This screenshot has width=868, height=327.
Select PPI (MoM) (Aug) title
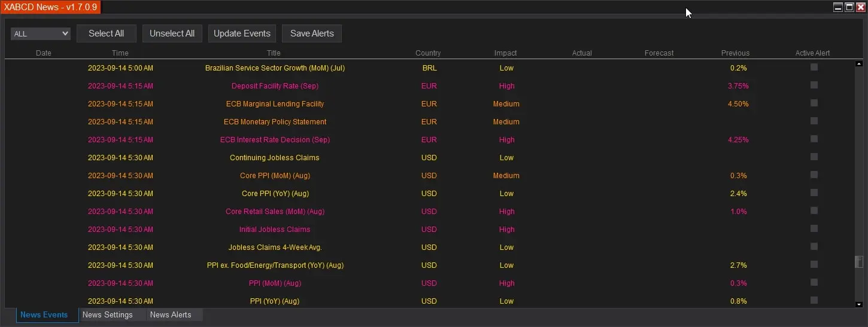click(x=275, y=283)
